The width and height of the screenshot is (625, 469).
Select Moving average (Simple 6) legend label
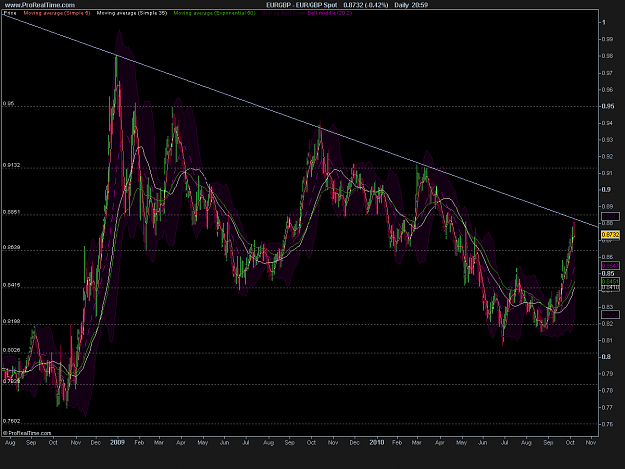(57, 13)
